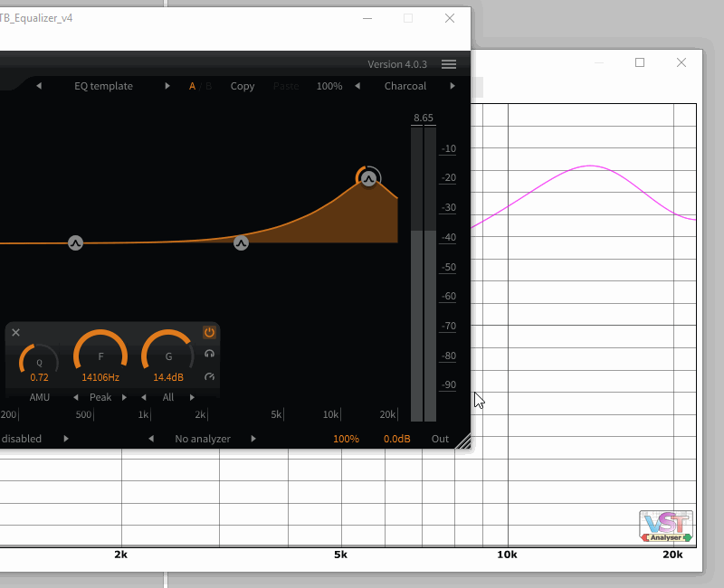This screenshot has width=724, height=588.
Task: Select the leftmost EQ band node handle
Action: point(75,242)
